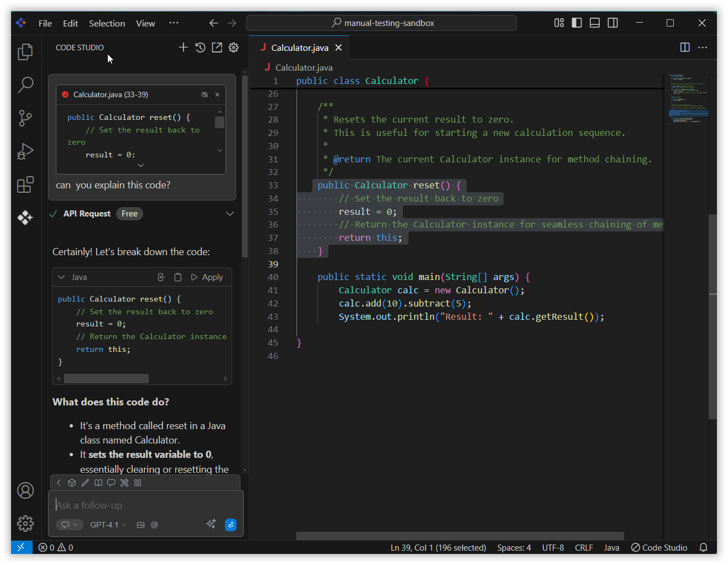Screen dimensions: 728x565
Task: Open the Explorer view in activity bar
Action: pos(25,52)
